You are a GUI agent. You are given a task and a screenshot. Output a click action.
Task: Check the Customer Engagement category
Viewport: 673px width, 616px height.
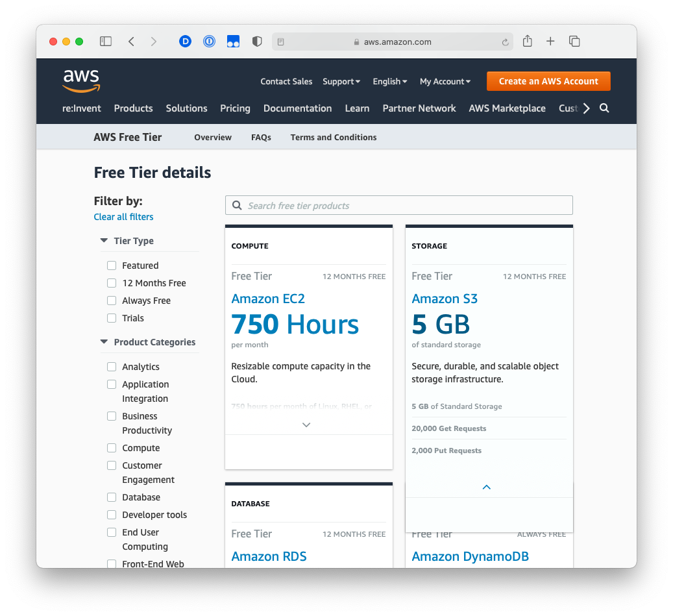click(x=112, y=465)
